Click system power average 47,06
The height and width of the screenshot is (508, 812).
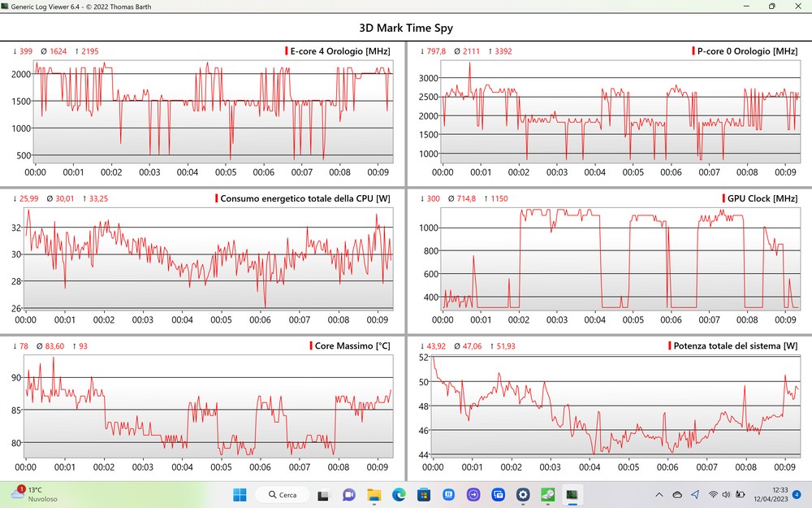tap(472, 346)
